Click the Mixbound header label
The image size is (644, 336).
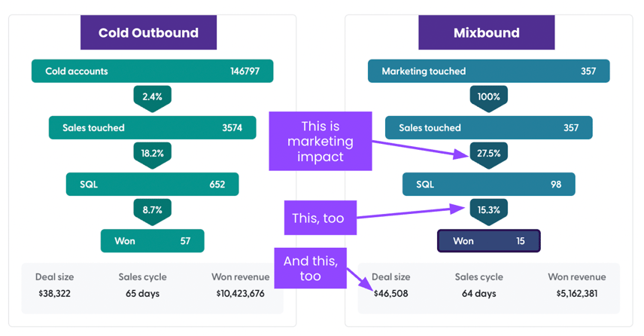[x=486, y=33]
